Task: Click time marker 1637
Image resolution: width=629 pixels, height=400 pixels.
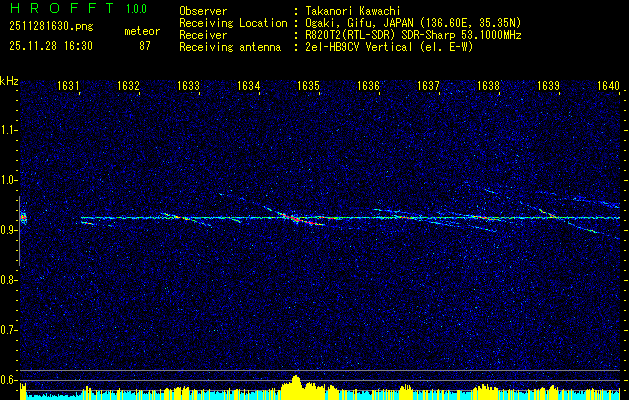Action: (428, 85)
